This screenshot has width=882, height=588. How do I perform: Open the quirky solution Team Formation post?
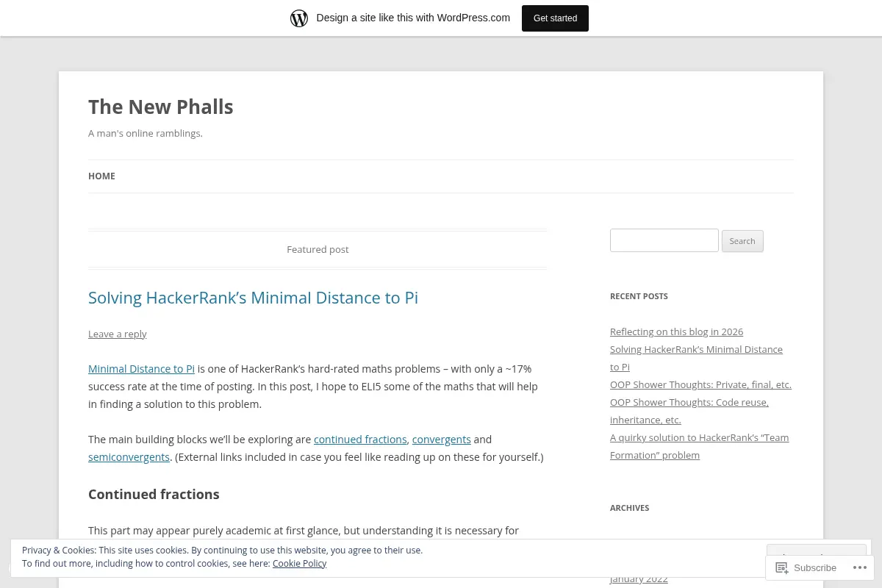click(699, 446)
